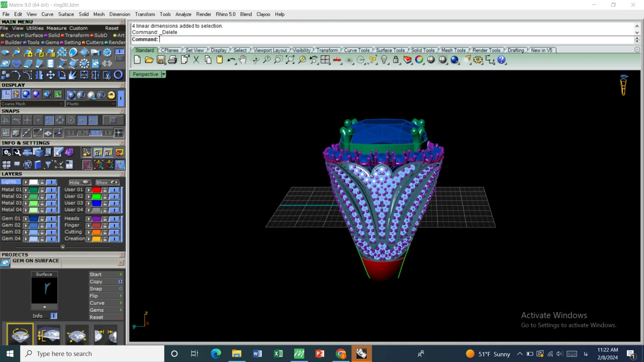Click the red User 01 color swatch
This screenshot has width=644, height=362.
97,190
